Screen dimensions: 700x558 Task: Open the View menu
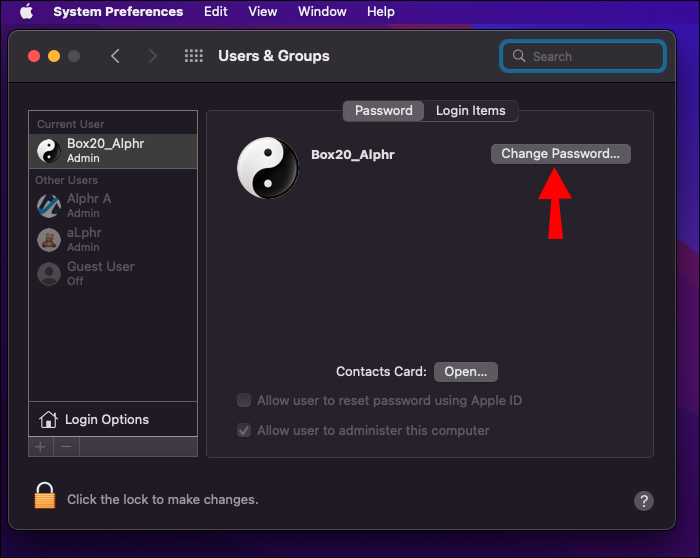262,12
